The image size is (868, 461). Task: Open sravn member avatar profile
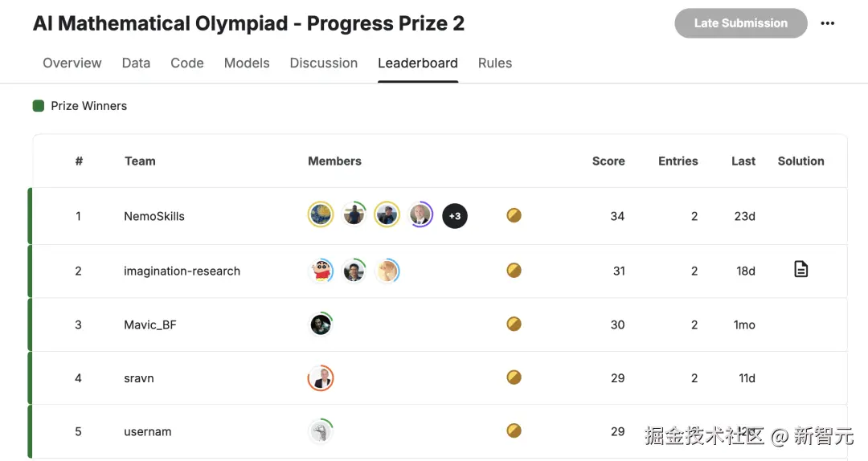(x=321, y=378)
